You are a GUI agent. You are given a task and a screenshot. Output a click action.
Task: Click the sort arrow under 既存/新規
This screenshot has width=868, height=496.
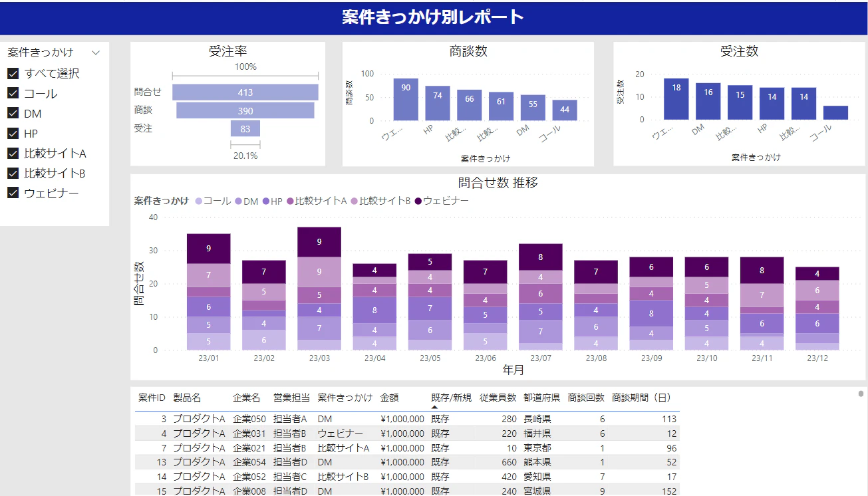(x=435, y=406)
